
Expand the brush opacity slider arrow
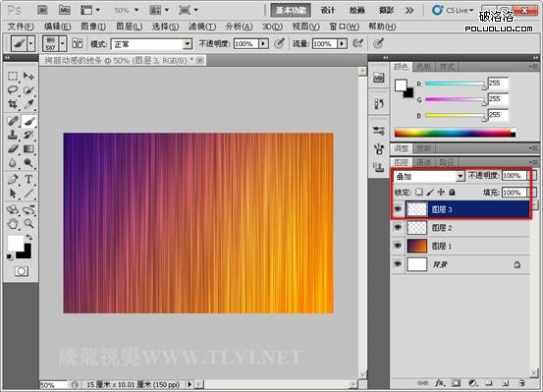point(263,43)
